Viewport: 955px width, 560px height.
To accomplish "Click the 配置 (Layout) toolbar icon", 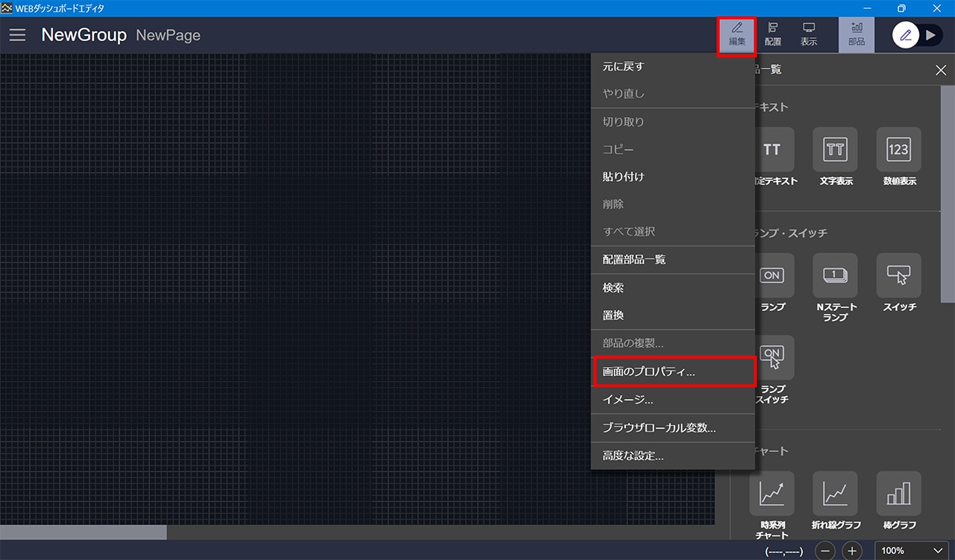I will tap(773, 34).
